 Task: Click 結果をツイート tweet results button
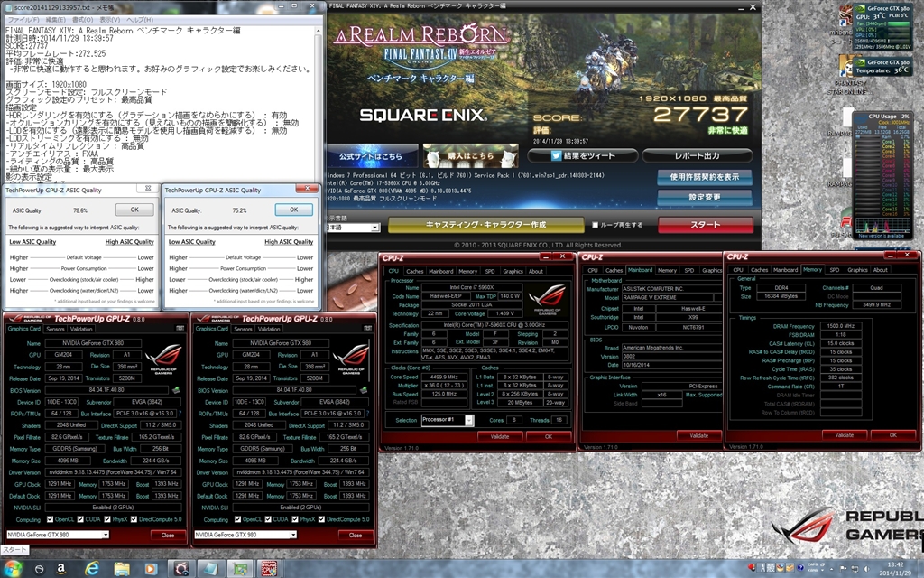pos(582,155)
